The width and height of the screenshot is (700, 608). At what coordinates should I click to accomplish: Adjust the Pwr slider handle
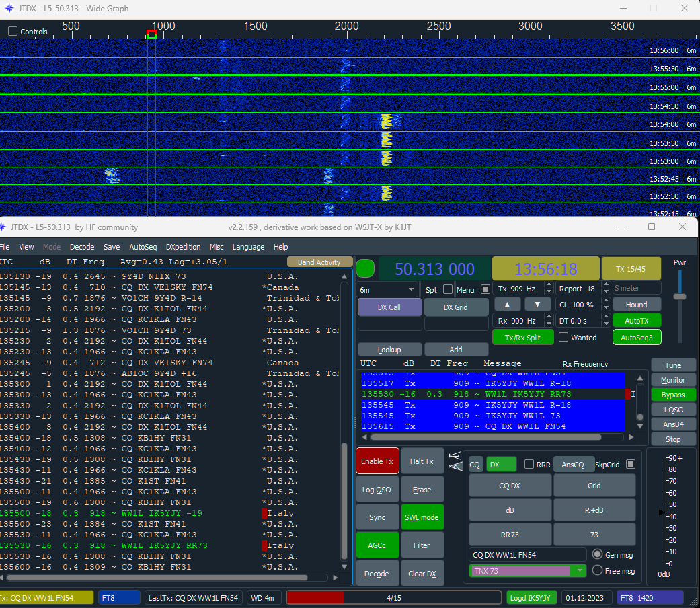click(x=679, y=297)
